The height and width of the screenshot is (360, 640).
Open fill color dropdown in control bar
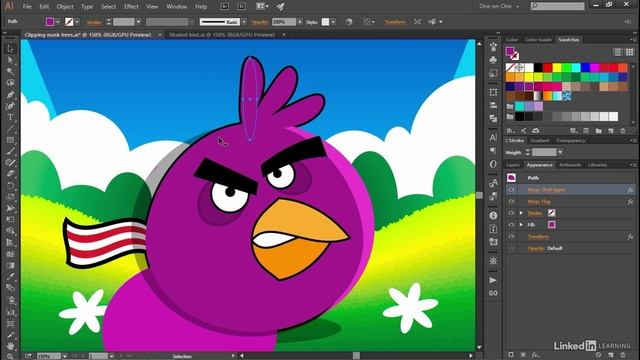[x=58, y=22]
